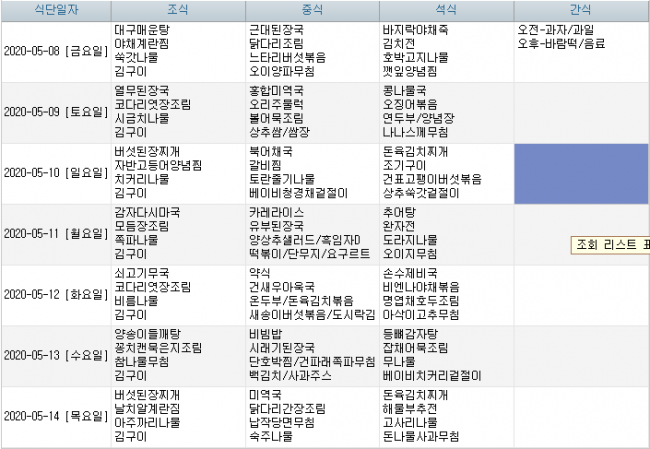Click the 조회 리스트 tooltip
This screenshot has width=650, height=449.
(610, 245)
